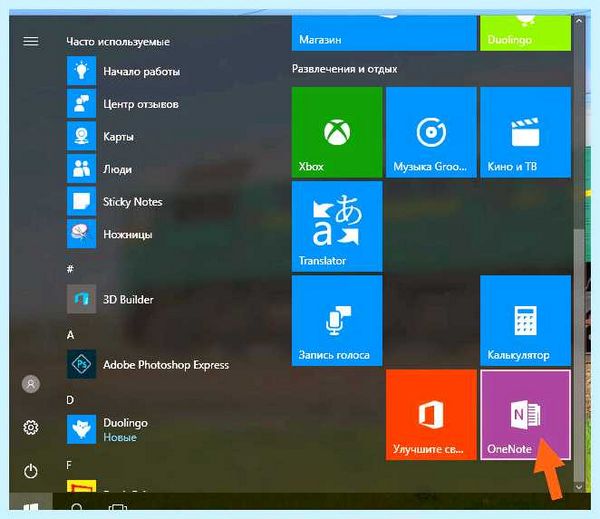Screen dimensions: 600x519
Task: Select the Развлечения и отдых group title
Action: point(344,69)
